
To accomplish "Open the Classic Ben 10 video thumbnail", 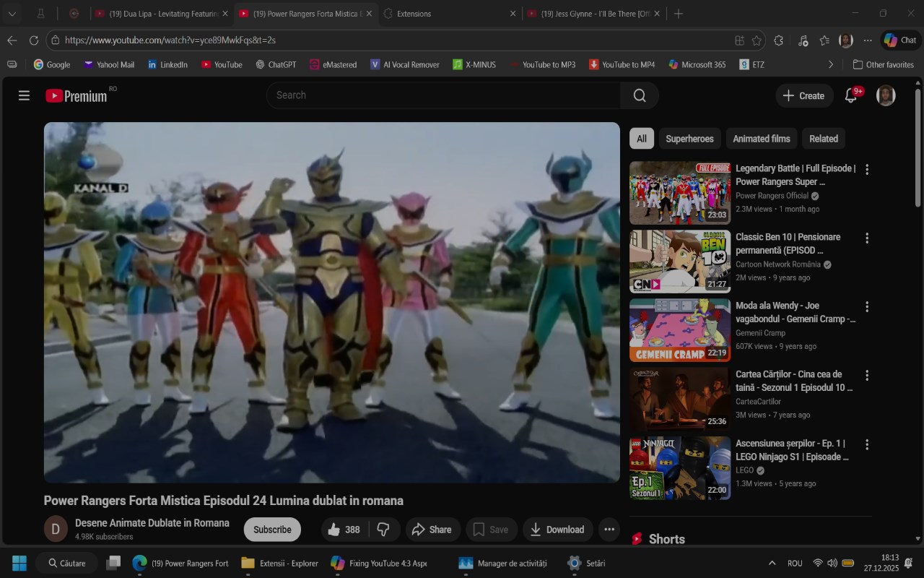I will click(x=680, y=262).
